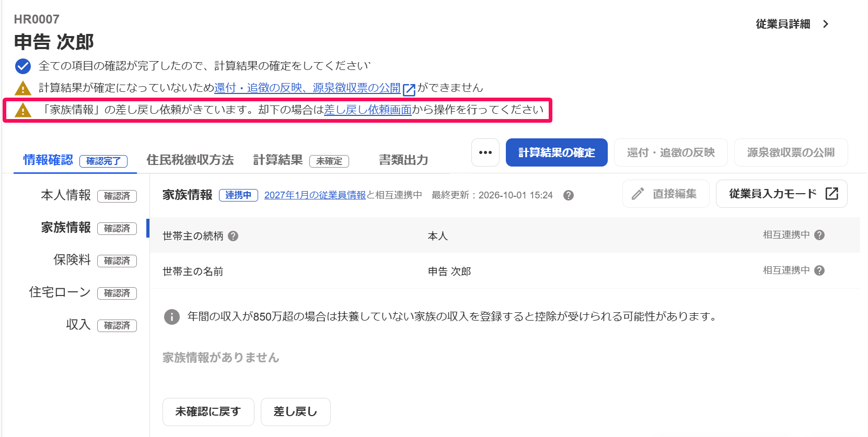Click the info icon beside 年間の収入が850万超 note
The image size is (868, 437).
[172, 317]
